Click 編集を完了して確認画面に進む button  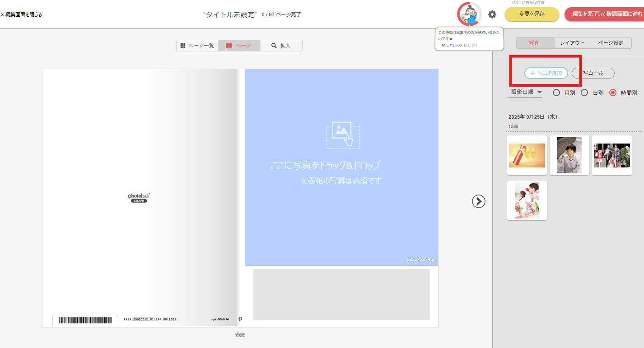click(605, 14)
